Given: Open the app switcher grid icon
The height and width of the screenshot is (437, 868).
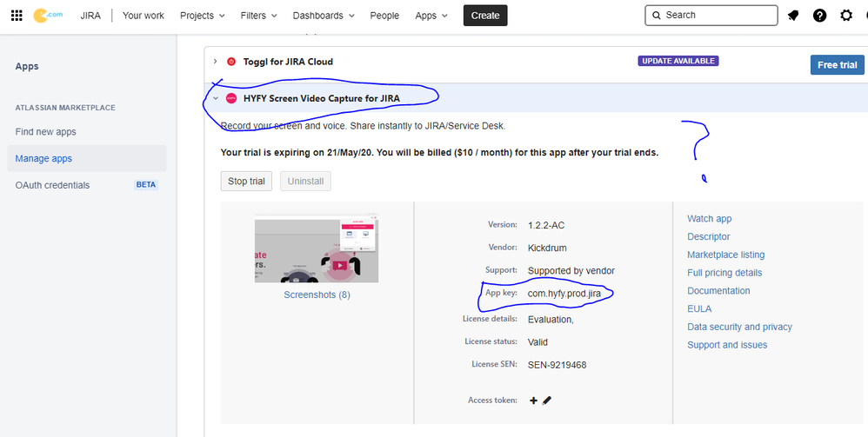Looking at the screenshot, I should [17, 16].
